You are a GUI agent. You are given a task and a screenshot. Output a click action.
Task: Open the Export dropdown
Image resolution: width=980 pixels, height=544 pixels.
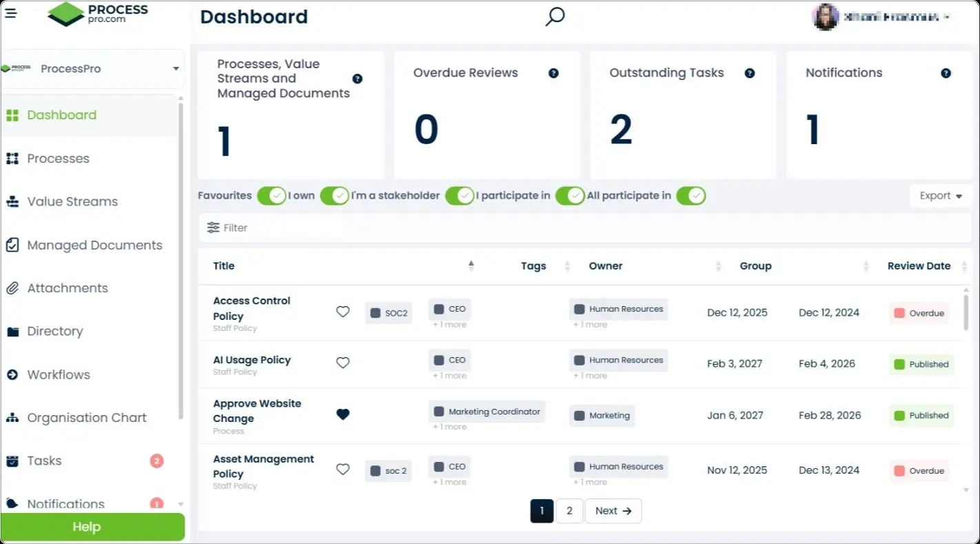tap(940, 196)
